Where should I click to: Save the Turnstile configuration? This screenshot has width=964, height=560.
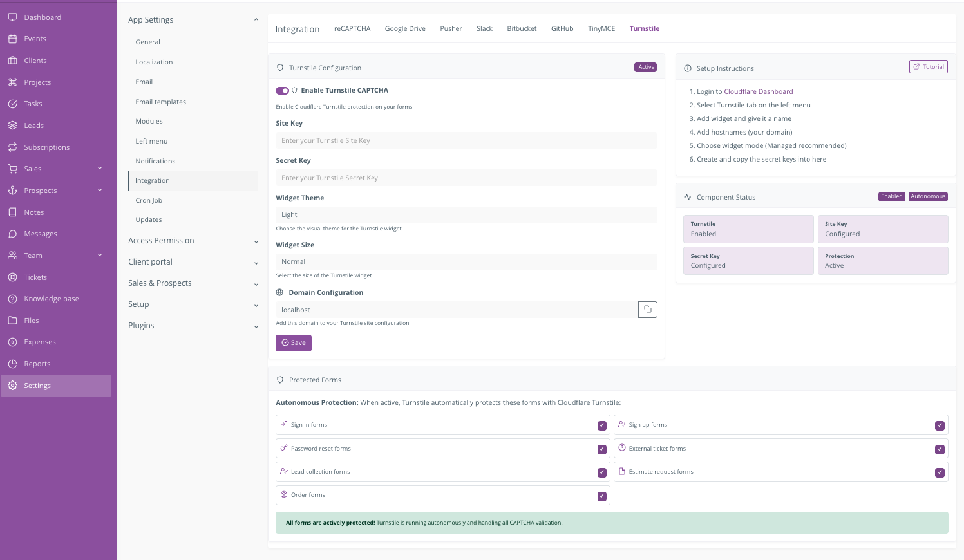coord(293,342)
